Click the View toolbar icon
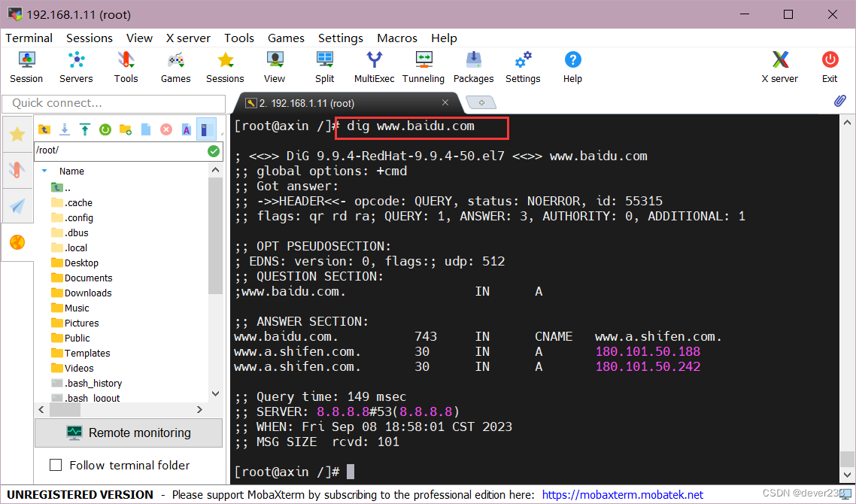The height and width of the screenshot is (504, 856). tap(275, 67)
